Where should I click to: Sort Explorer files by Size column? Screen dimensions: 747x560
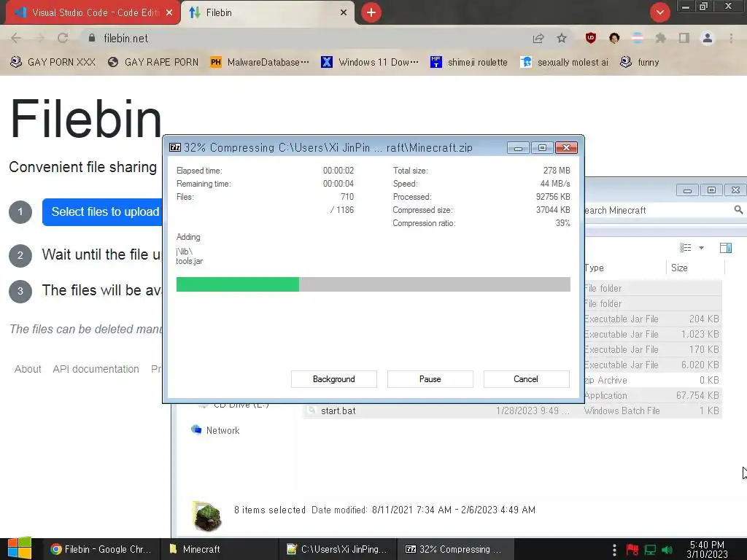tap(695, 268)
